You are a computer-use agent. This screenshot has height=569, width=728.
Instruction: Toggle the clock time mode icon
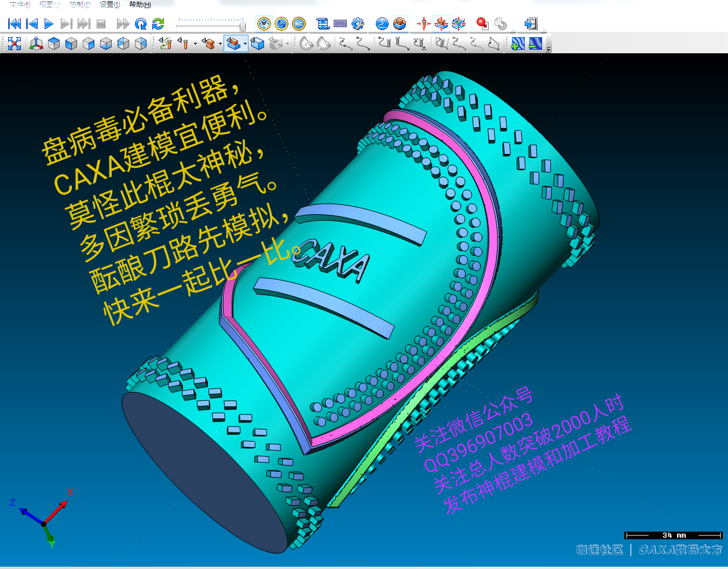[264, 24]
